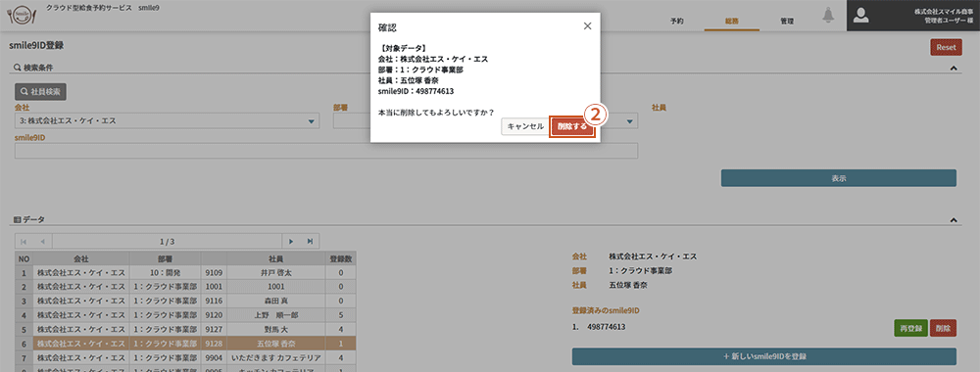The image size is (980, 372).
Task: Click the 表示 button
Action: [x=839, y=178]
